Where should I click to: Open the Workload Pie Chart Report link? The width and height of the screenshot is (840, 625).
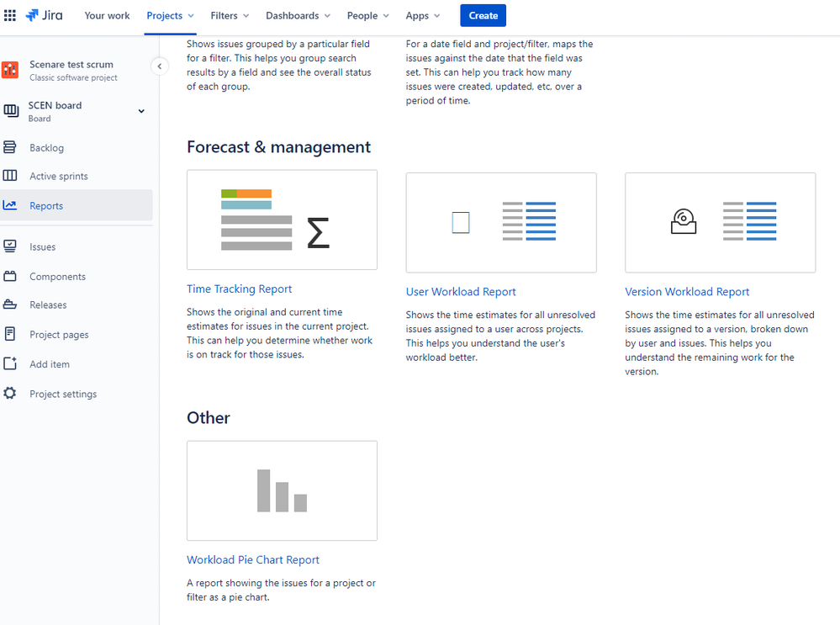click(253, 559)
